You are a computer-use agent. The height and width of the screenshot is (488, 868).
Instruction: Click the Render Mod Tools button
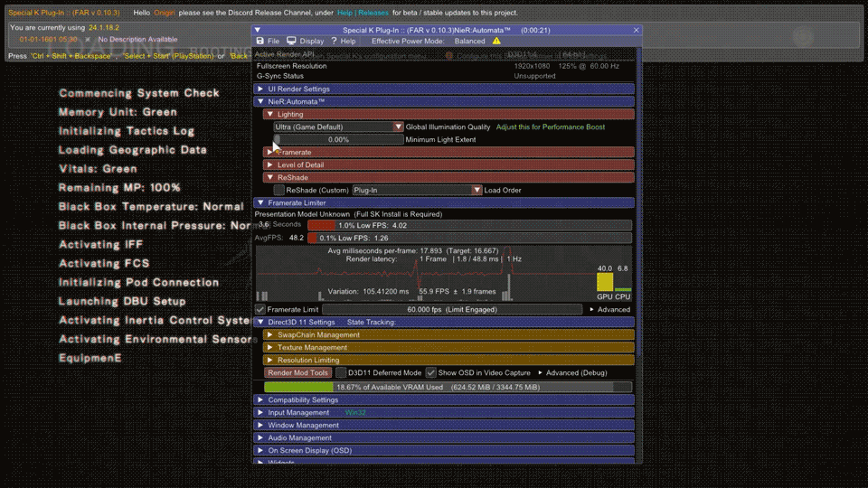pyautogui.click(x=297, y=372)
